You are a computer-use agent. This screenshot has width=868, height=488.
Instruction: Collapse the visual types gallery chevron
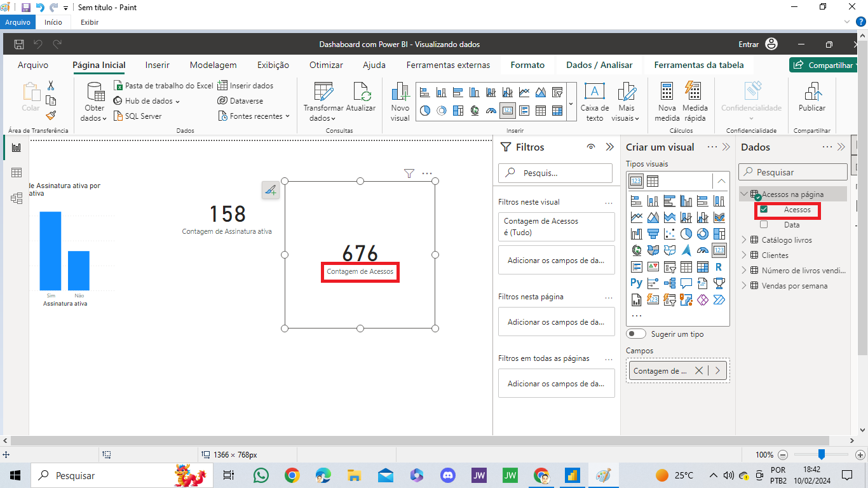pyautogui.click(x=721, y=181)
